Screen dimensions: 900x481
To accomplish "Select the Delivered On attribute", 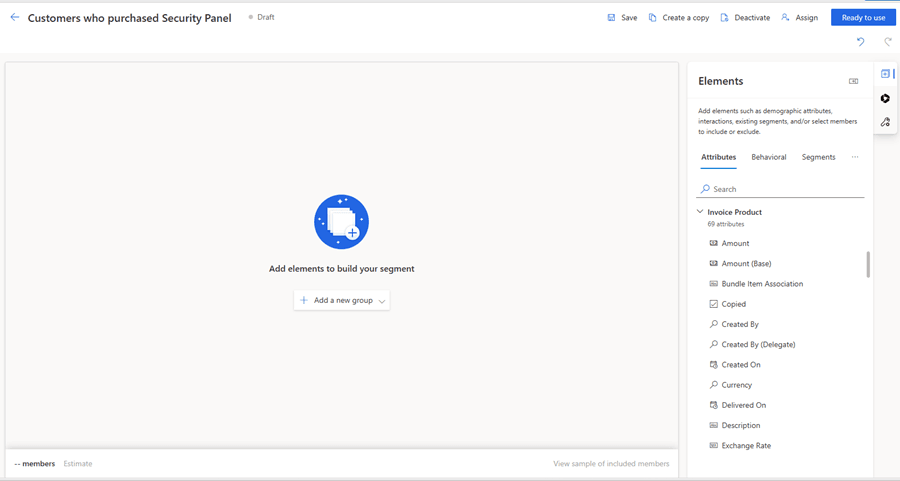I will pos(743,405).
